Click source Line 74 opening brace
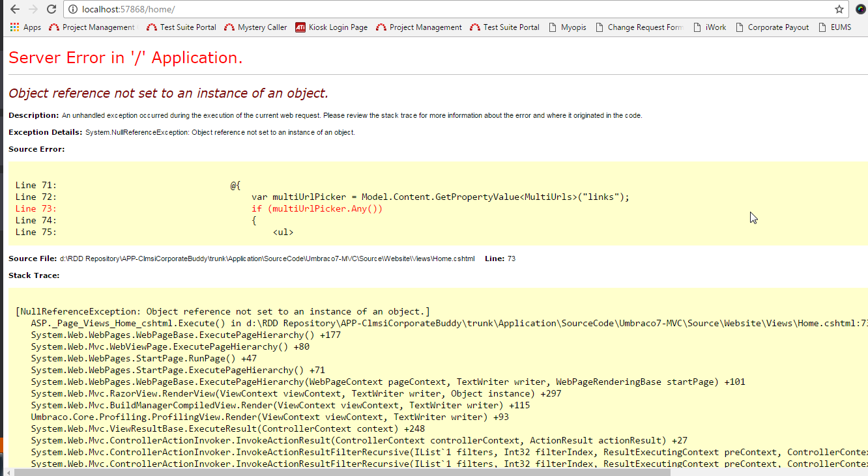Screen dimensions: 868x476 click(x=136, y=221)
